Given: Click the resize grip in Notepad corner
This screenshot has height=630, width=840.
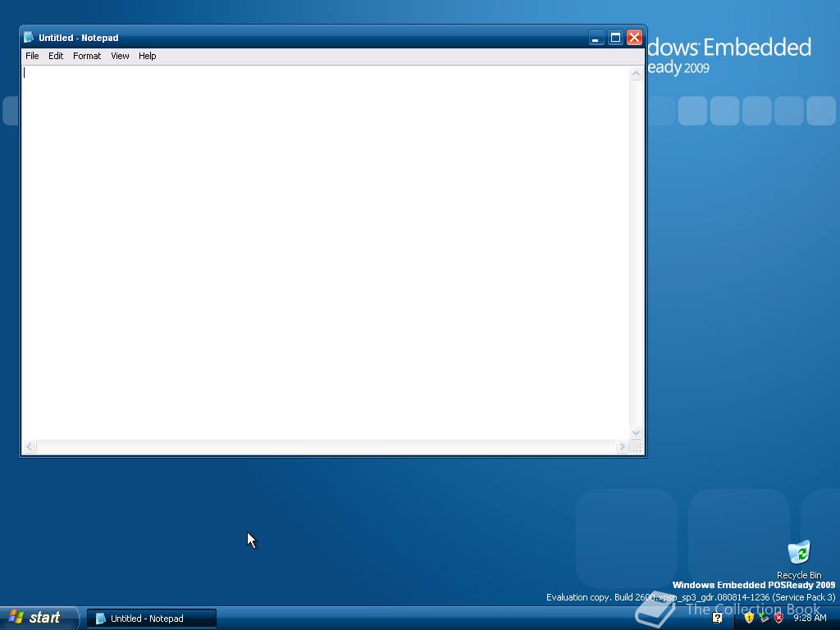Looking at the screenshot, I should tap(637, 447).
